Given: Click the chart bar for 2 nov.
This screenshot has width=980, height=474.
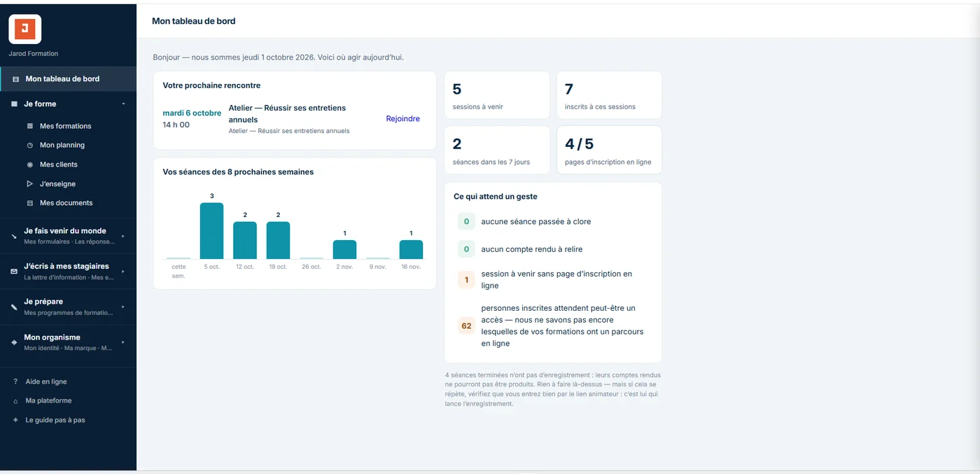Looking at the screenshot, I should point(344,250).
